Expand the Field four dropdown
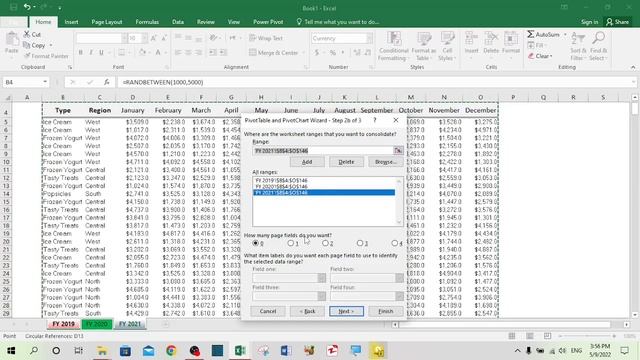This screenshot has width=640, height=360. point(399,296)
